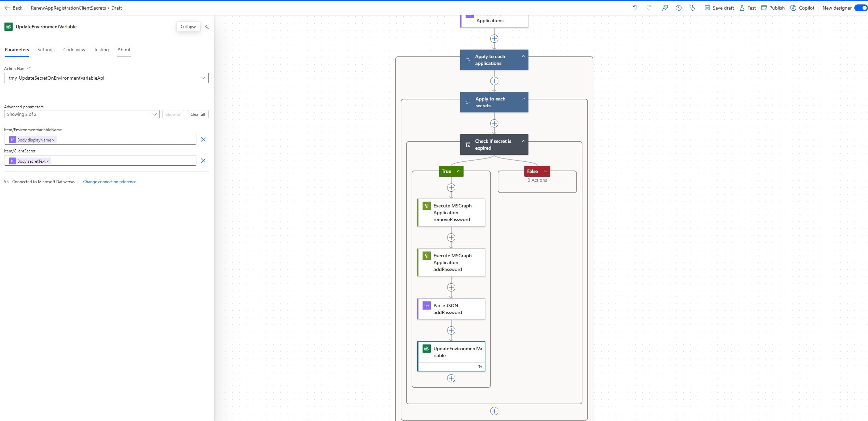Click the loop icon on Apply to each secrets
The image size is (868, 421).
click(468, 102)
